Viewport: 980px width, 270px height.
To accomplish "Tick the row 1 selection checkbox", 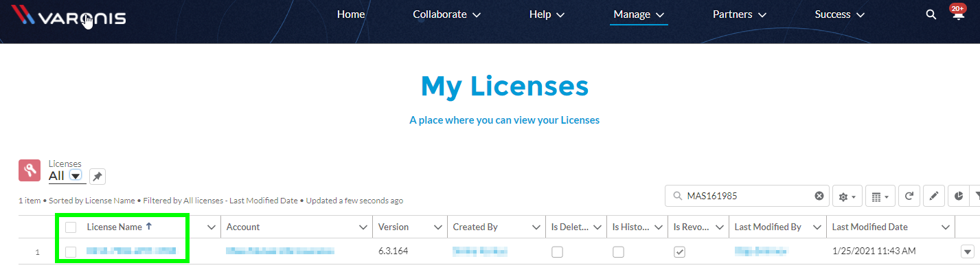I will 71,252.
